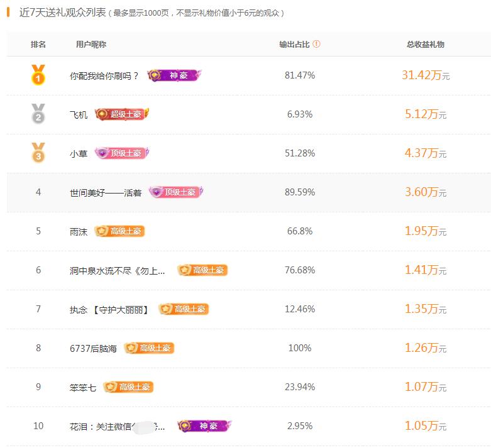Open user 洞中泉水流不尽 nickname
This screenshot has height=448, width=491.
point(117,271)
